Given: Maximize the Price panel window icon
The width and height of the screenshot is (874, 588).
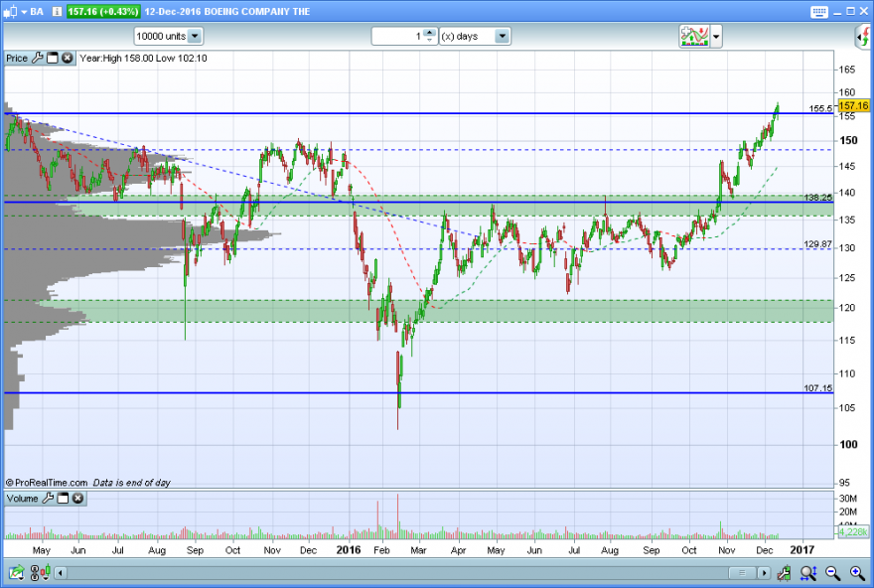Looking at the screenshot, I should (53, 58).
